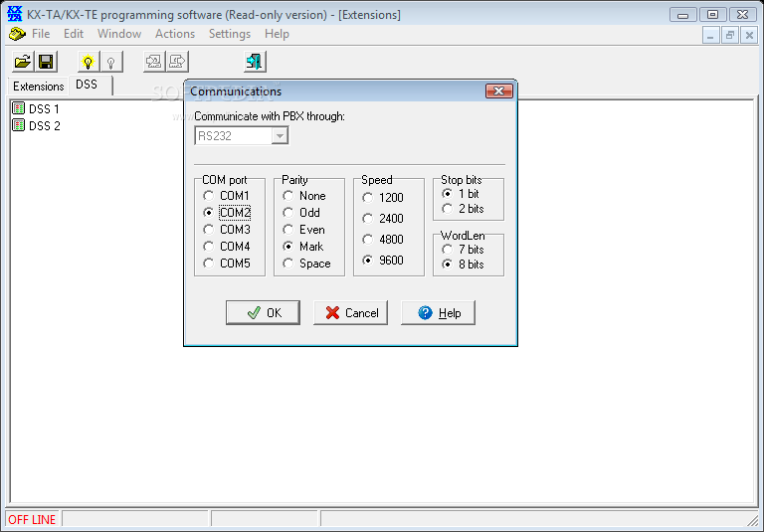The width and height of the screenshot is (764, 532).
Task: Click the Cancel button
Action: click(x=350, y=313)
